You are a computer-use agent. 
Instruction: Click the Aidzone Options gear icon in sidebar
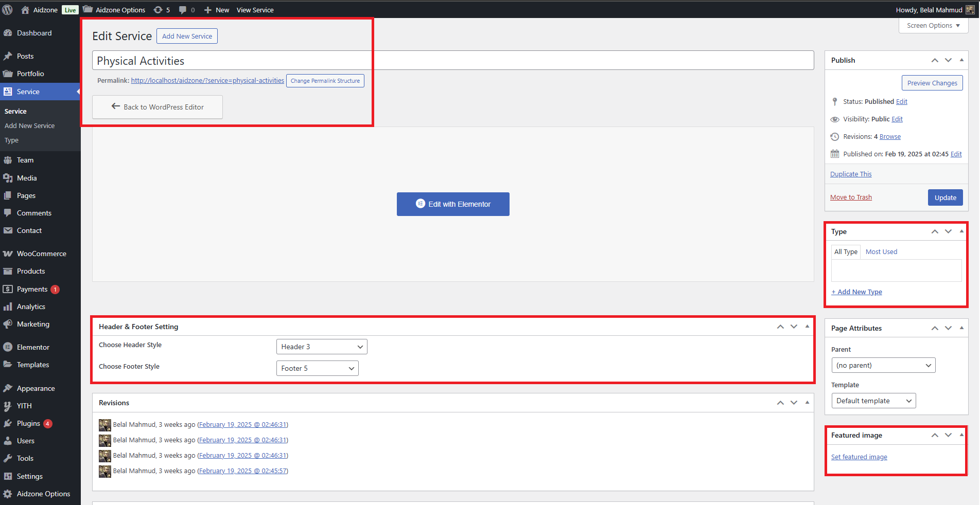[x=8, y=494]
